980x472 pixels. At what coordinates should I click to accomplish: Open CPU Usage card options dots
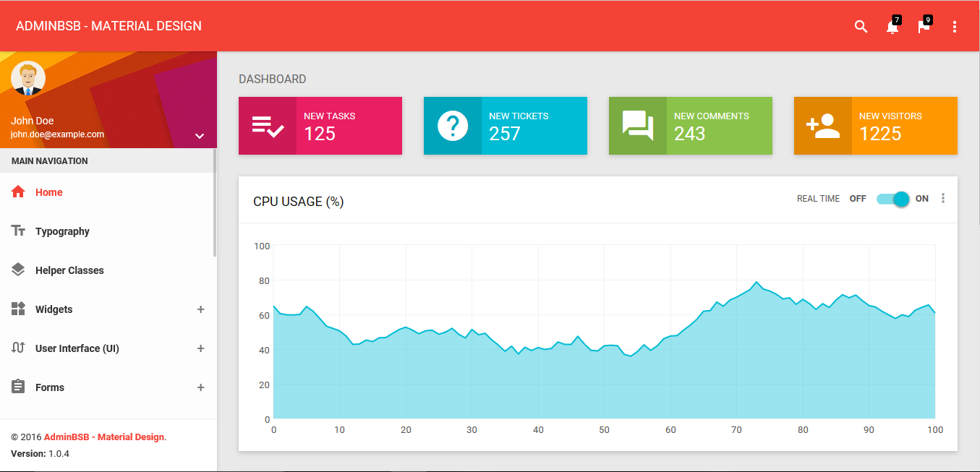(943, 198)
